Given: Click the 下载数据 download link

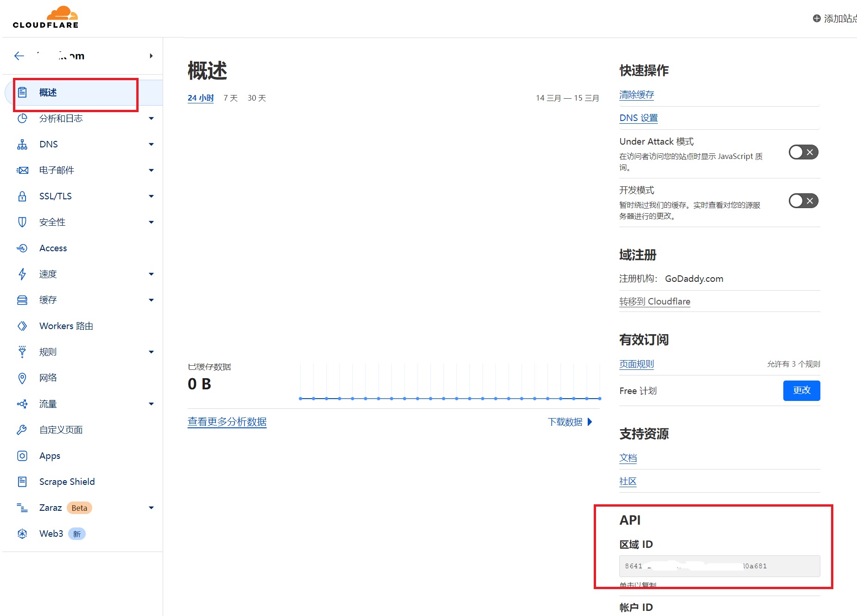Looking at the screenshot, I should tap(570, 422).
